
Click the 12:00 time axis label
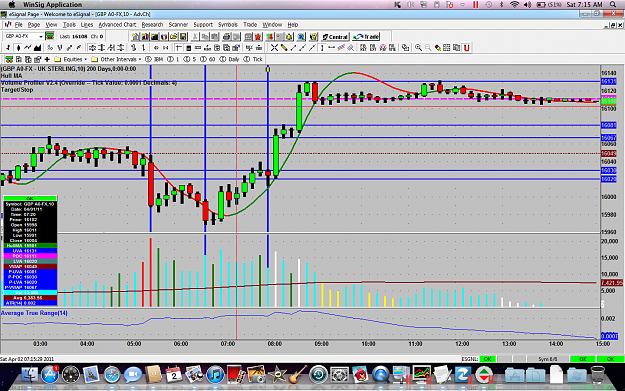[462, 344]
